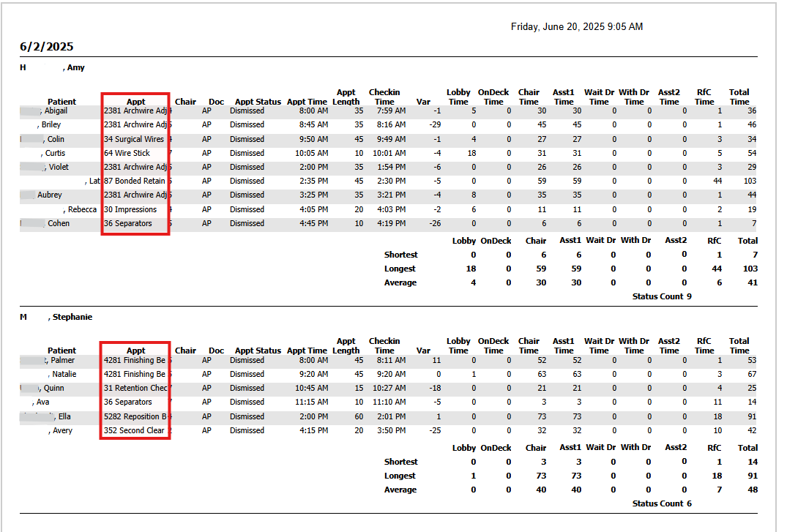
Task: Select Rebecca's 30 Impressions appointment
Action: [x=130, y=209]
